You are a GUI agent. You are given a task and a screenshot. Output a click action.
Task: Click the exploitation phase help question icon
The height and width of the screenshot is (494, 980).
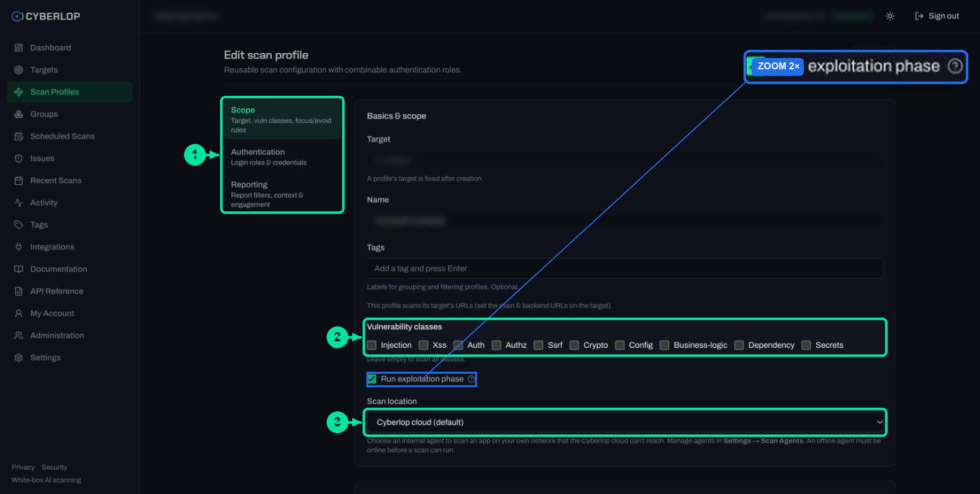click(x=471, y=379)
